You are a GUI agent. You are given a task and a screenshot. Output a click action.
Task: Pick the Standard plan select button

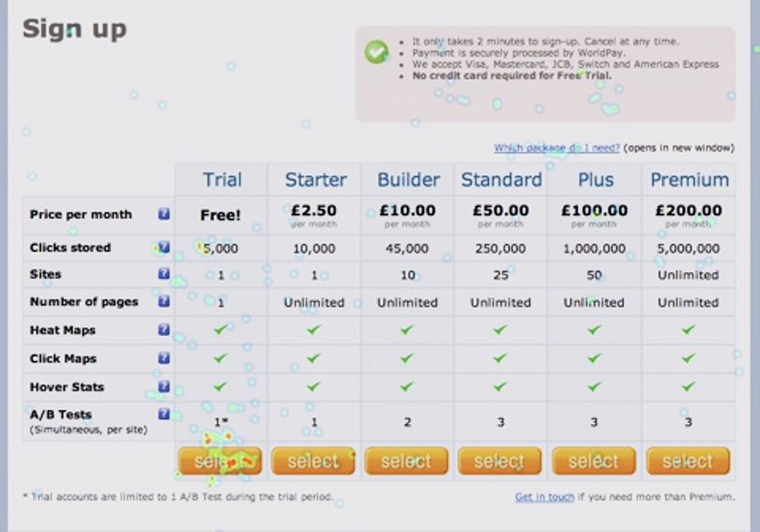[499, 461]
